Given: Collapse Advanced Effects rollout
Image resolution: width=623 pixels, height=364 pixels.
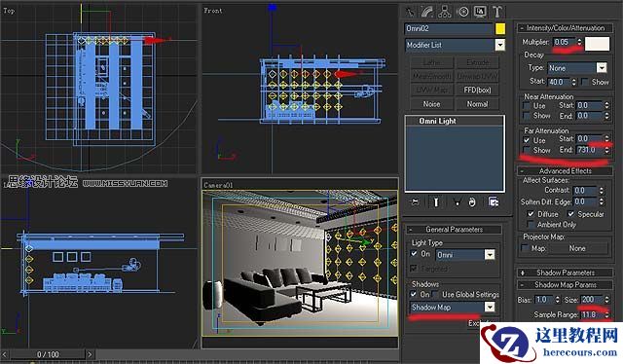Looking at the screenshot, I should coord(565,171).
